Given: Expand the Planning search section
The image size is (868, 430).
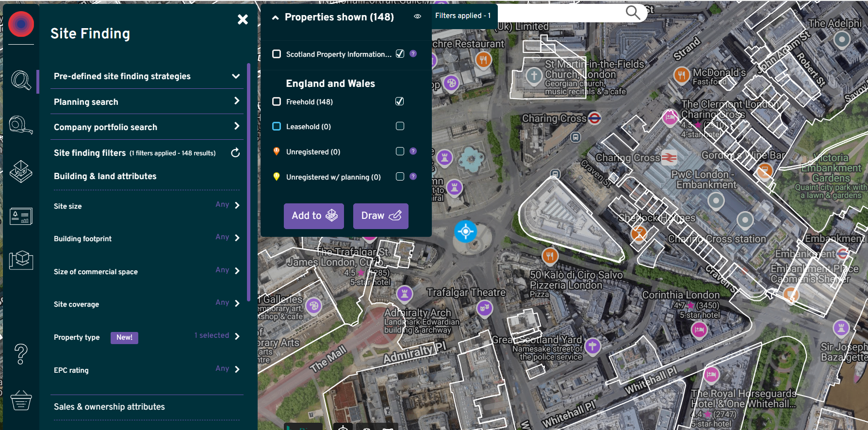Looking at the screenshot, I should (147, 101).
